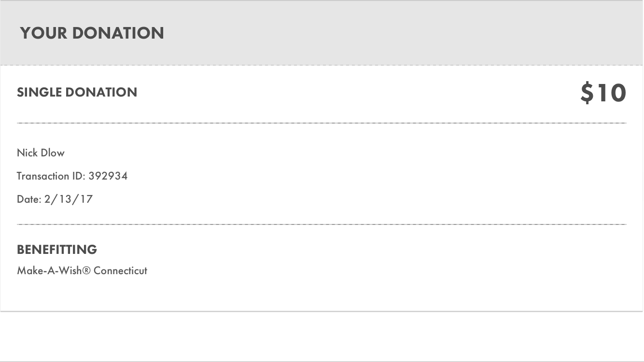Select the donor name Nick Dlow
Viewport: 644px width, 362px height.
41,153
